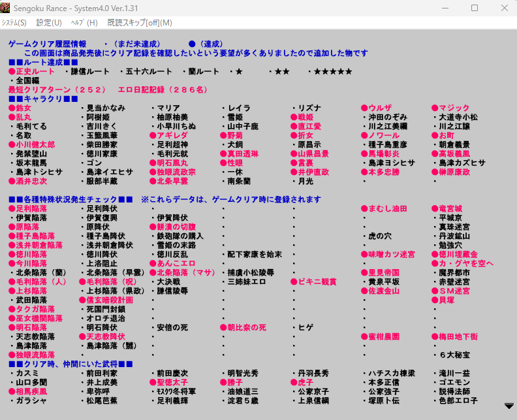Click the character name 独眼流政宗
The image size is (517, 420).
[x=173, y=172]
